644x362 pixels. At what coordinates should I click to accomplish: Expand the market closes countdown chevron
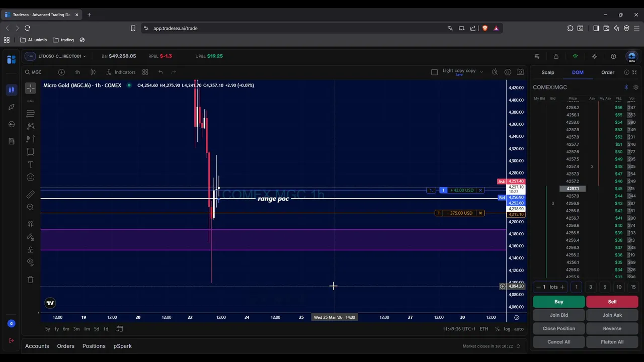pyautogui.click(x=518, y=346)
